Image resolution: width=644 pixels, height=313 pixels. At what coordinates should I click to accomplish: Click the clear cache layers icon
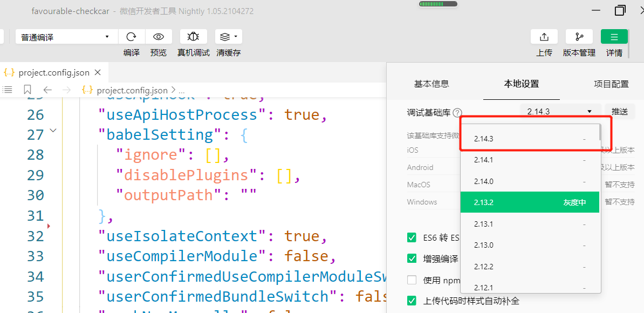pos(225,37)
